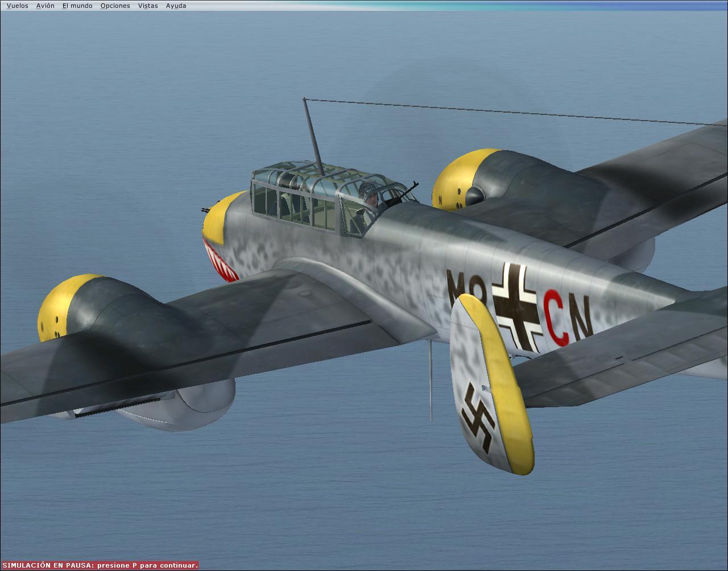Open the El mundo menu
The width and height of the screenshot is (728, 571).
click(x=77, y=6)
